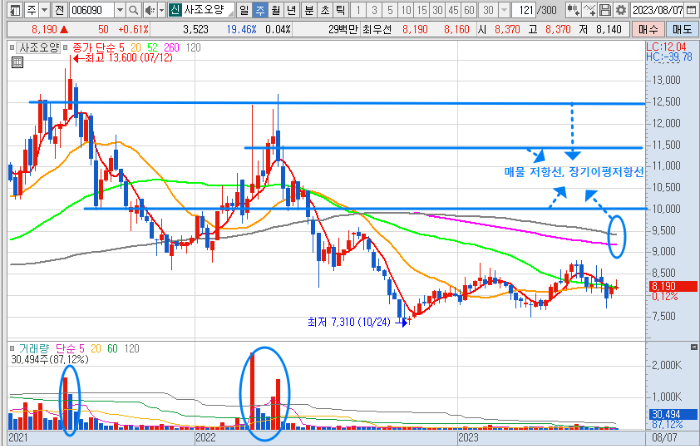Select the 주 weekly period
This screenshot has width=700, height=446.
(x=260, y=10)
